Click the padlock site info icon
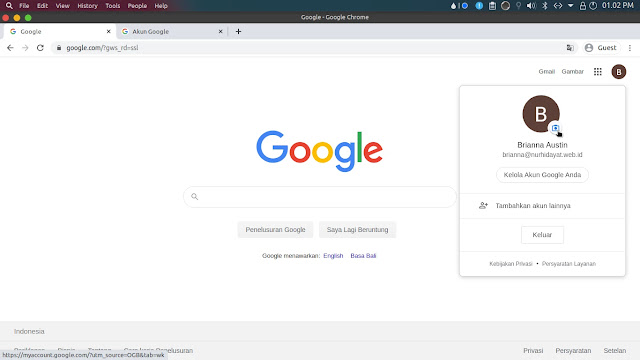The image size is (640, 360). (59, 48)
